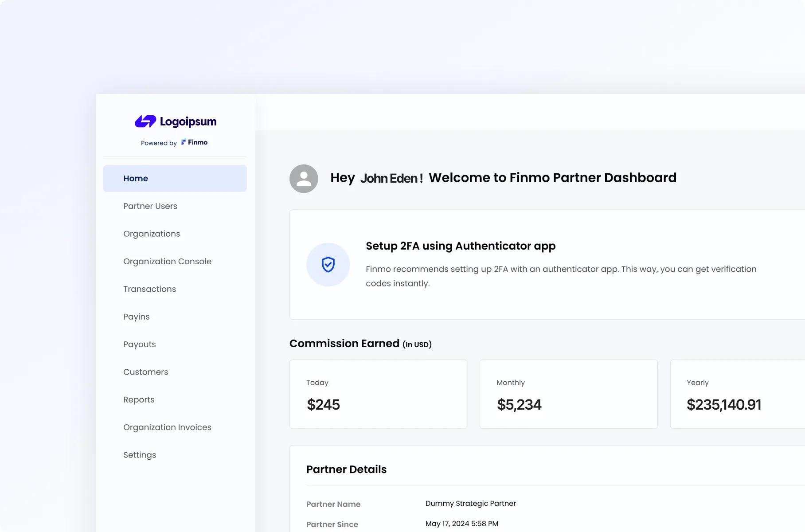Image resolution: width=805 pixels, height=532 pixels.
Task: Open Organization Console menu item
Action: 167,262
